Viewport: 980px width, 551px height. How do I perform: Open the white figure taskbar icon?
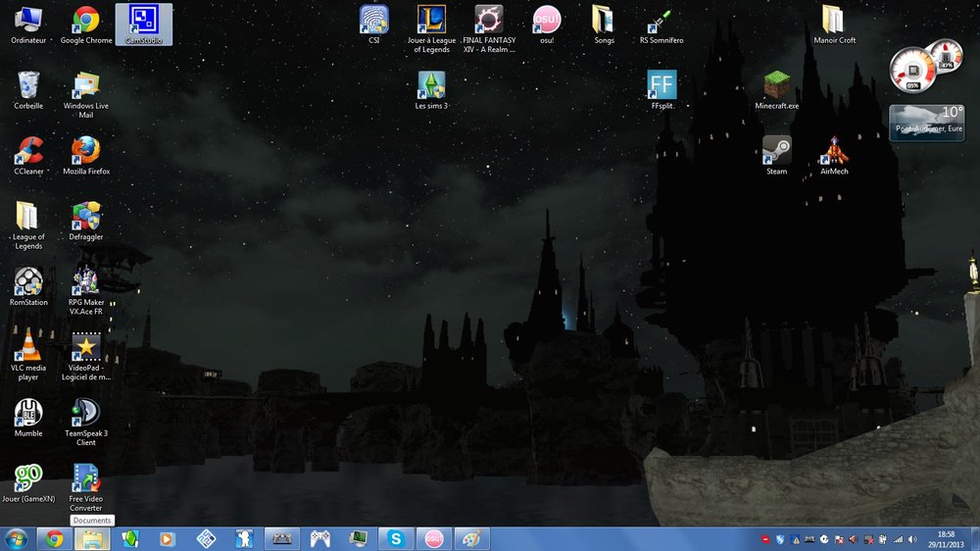pyautogui.click(x=244, y=539)
